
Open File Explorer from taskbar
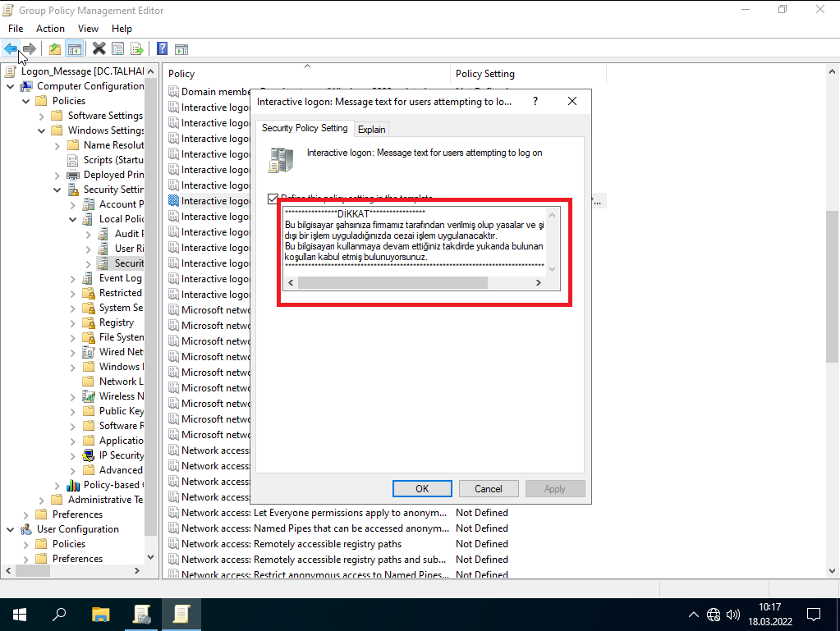pyautogui.click(x=100, y=615)
